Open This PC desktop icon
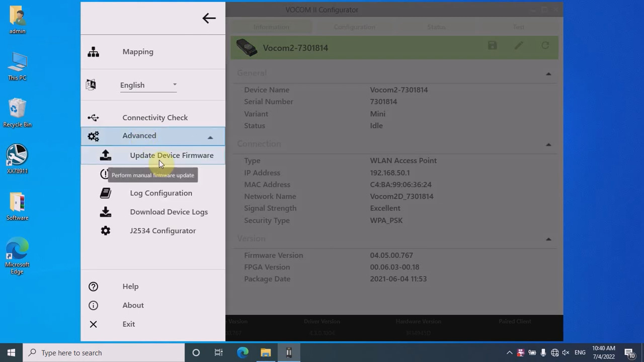This screenshot has height=362, width=644. pos(17,66)
